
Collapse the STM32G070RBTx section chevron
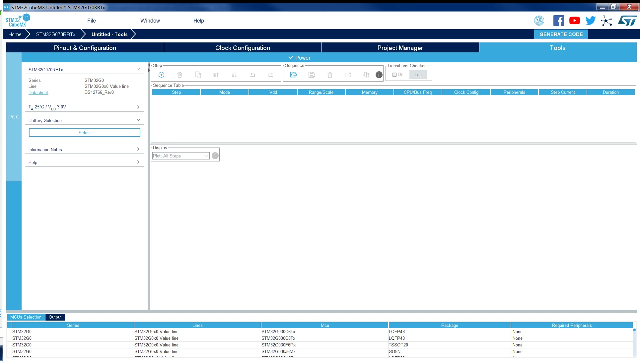(x=138, y=69)
